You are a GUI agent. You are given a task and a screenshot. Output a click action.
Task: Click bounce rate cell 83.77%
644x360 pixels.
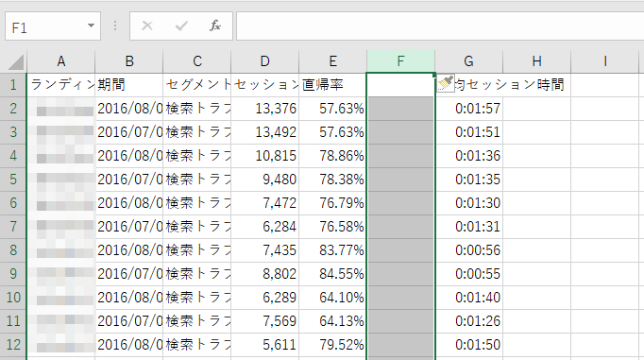click(x=333, y=250)
